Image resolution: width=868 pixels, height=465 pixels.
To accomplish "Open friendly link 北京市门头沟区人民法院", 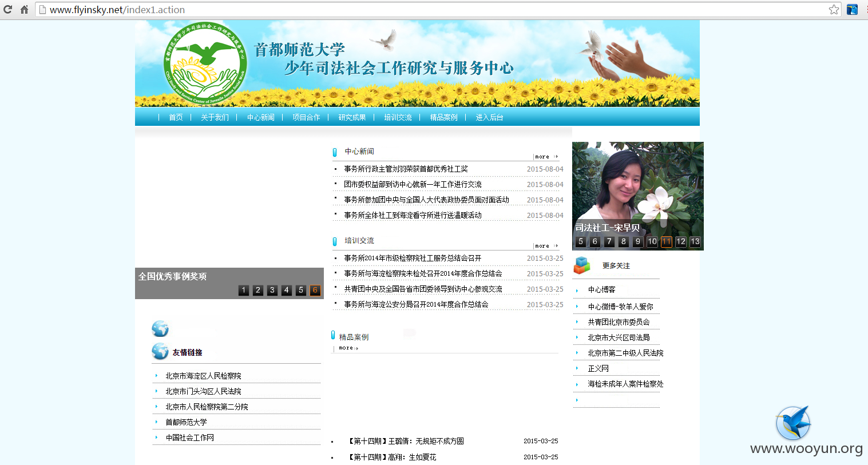I will (203, 391).
